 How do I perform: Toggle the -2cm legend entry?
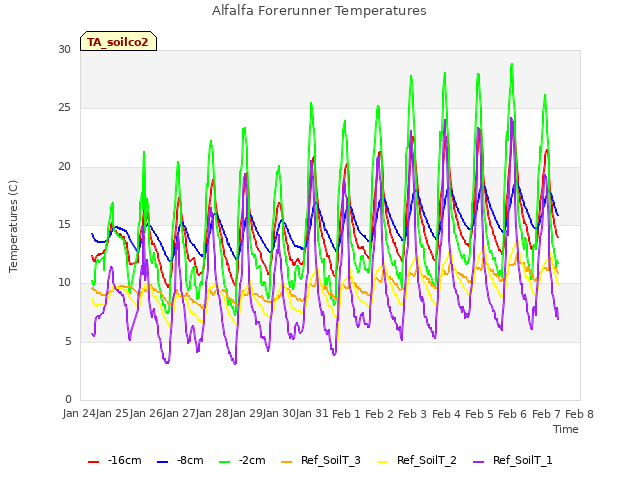pyautogui.click(x=242, y=460)
